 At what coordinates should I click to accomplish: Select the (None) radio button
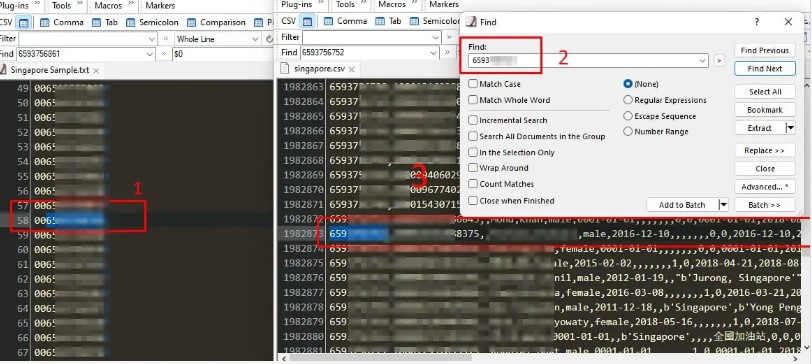tap(628, 83)
